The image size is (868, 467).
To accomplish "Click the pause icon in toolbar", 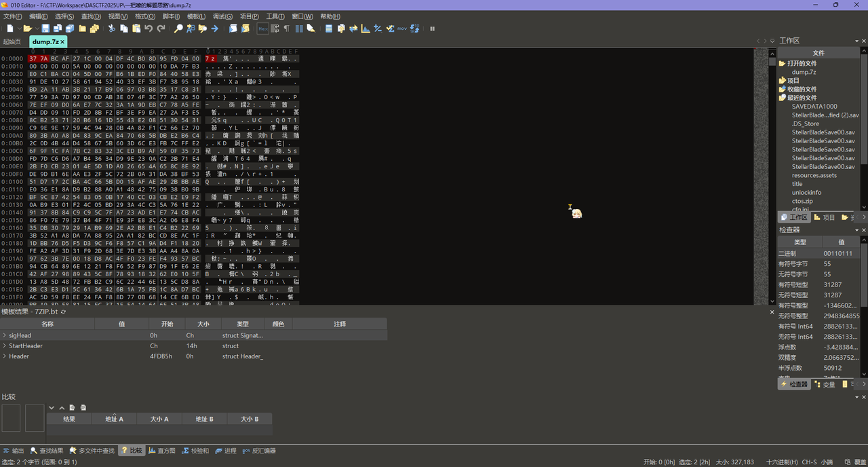I will pos(433,29).
